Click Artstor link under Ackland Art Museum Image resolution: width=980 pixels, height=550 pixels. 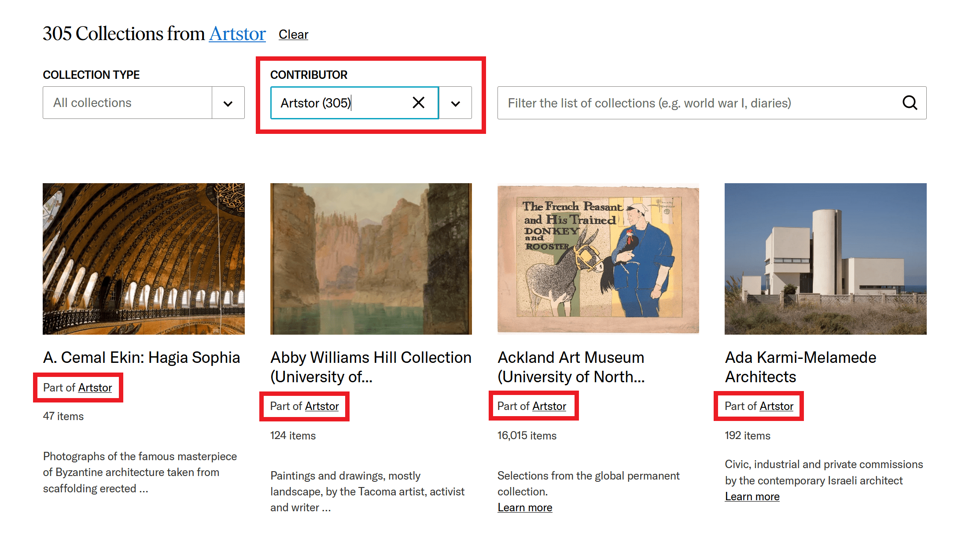(549, 406)
